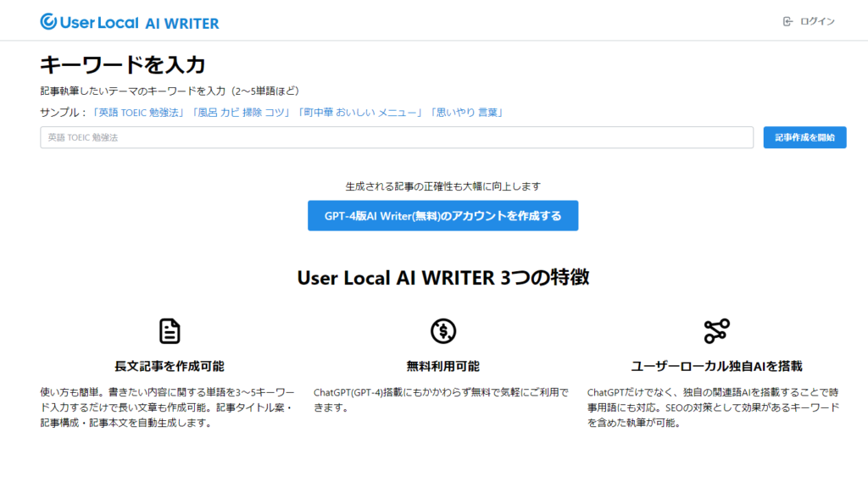Click the AI WRITER wordmark in header
The image size is (868, 493).
[184, 23]
